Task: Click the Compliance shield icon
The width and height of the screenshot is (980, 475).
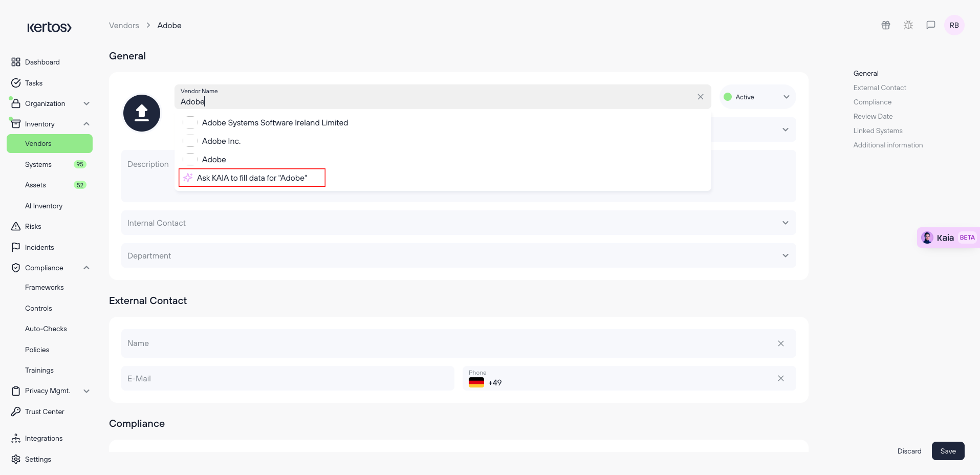Action: [x=16, y=268]
